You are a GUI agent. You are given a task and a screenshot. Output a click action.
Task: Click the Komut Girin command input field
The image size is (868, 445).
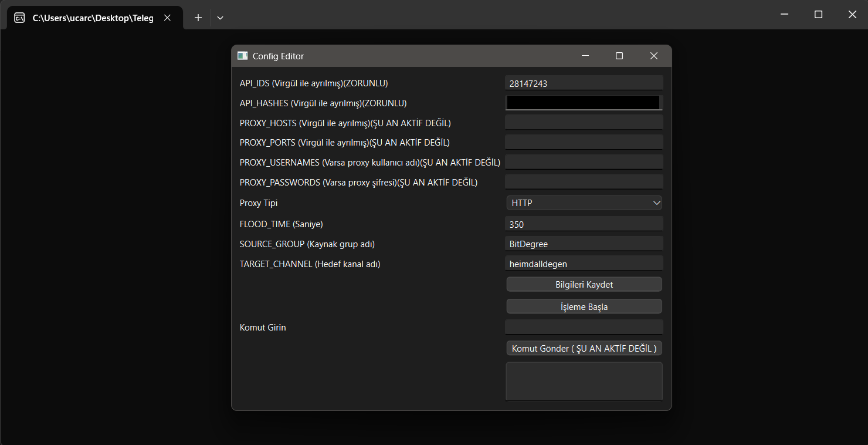click(584, 327)
